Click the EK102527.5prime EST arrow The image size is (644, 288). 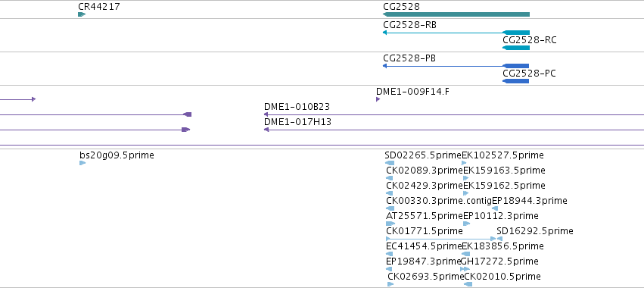pos(464,163)
